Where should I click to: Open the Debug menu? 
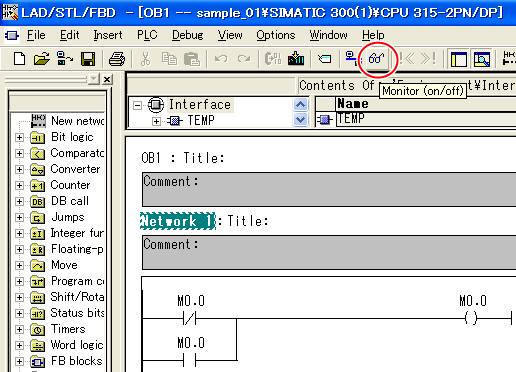(188, 35)
